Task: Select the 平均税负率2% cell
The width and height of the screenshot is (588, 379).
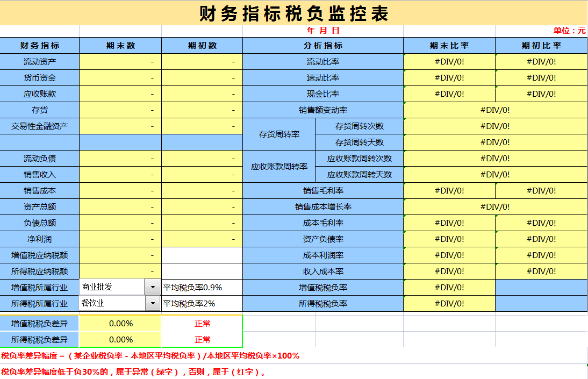Action: click(202, 302)
